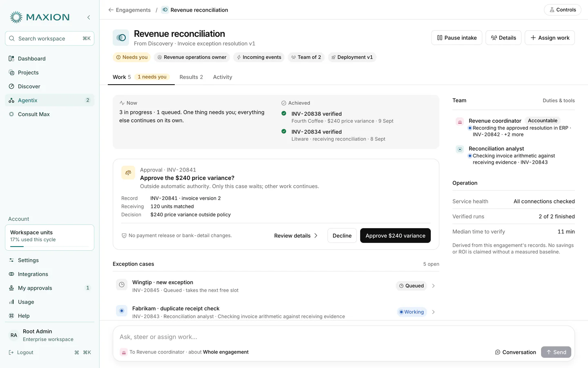Switch to the Activity tab
The image size is (588, 368).
(x=223, y=77)
